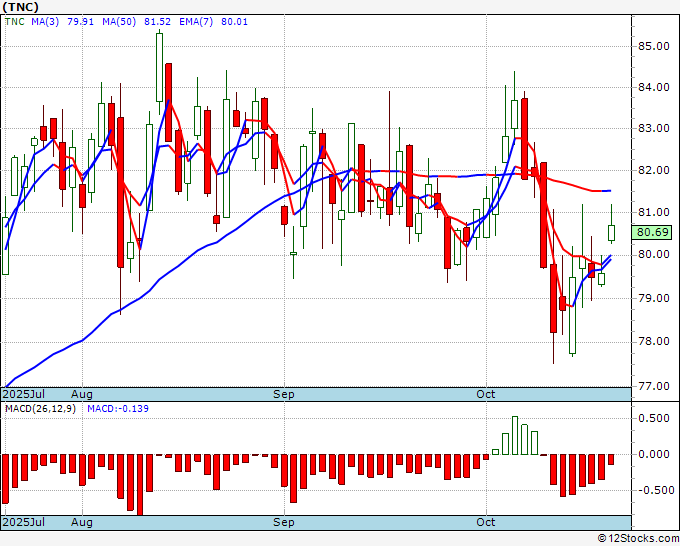680x546 pixels.
Task: Click the 84.00 price axis label
Action: pos(654,88)
